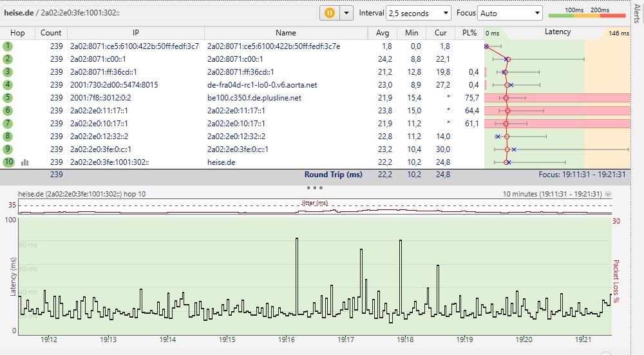
Task: Click IP 2001:730:2d00::5474:8015
Action: click(114, 85)
